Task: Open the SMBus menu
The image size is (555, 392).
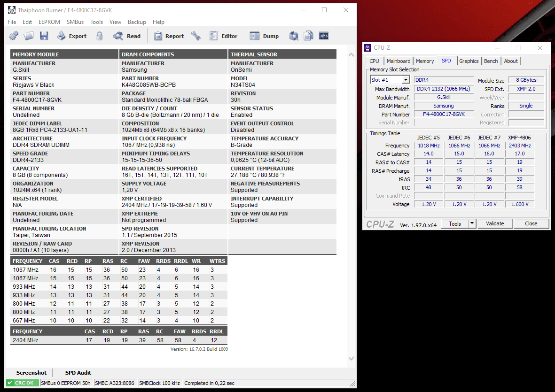Action: click(x=75, y=22)
